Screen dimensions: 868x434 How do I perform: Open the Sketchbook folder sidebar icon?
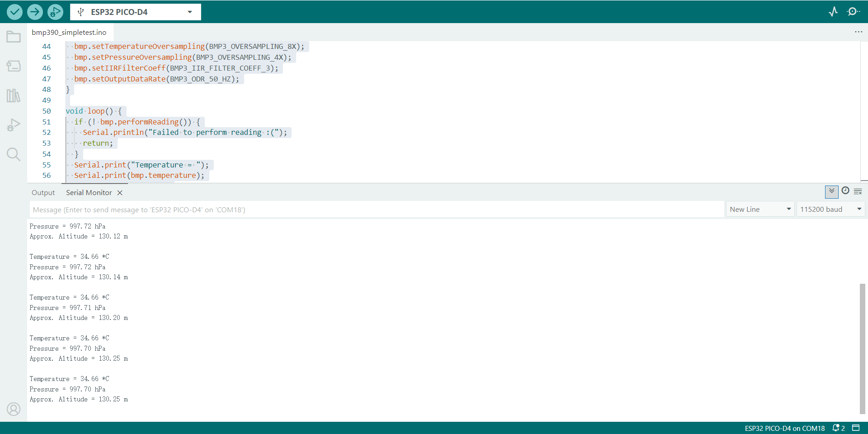click(x=14, y=37)
